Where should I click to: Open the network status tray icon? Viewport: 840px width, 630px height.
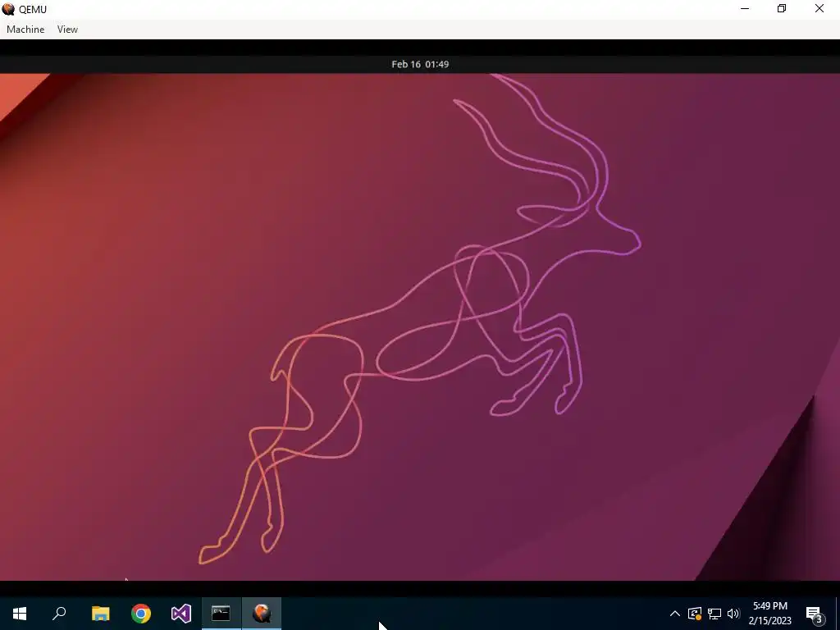(x=714, y=614)
